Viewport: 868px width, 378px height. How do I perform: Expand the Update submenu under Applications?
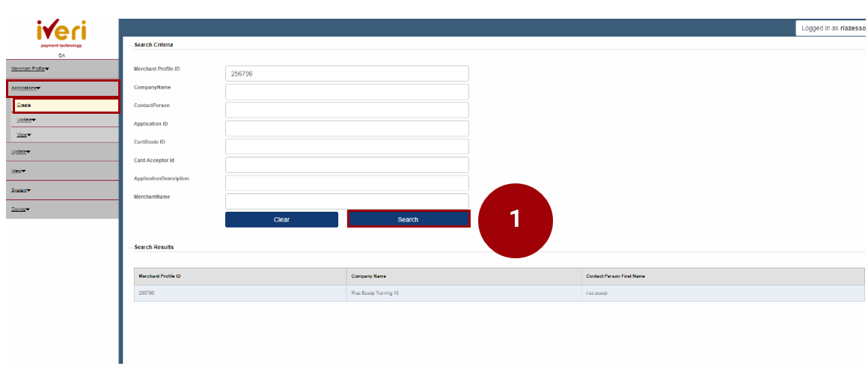tap(26, 120)
